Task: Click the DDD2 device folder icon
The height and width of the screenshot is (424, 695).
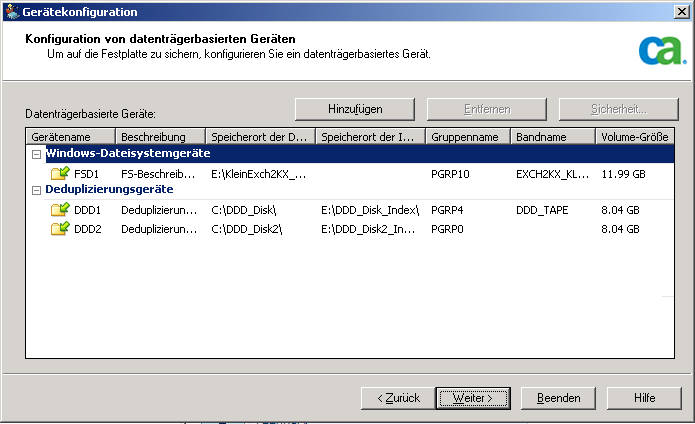Action: pos(59,229)
